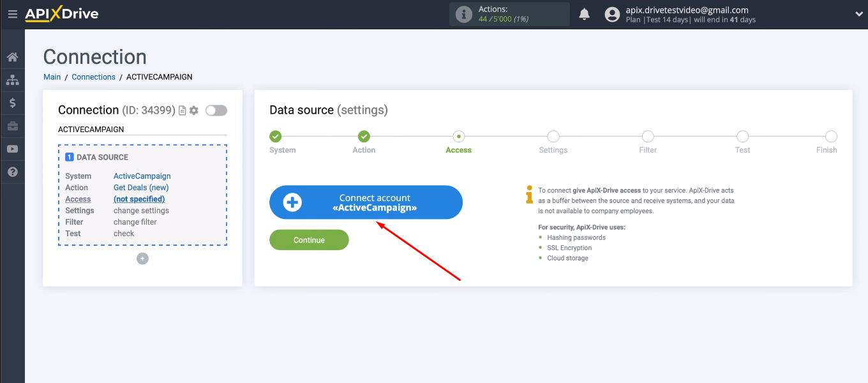Click the Actions usage progress bar
This screenshot has width=868, height=383.
pyautogui.click(x=509, y=14)
